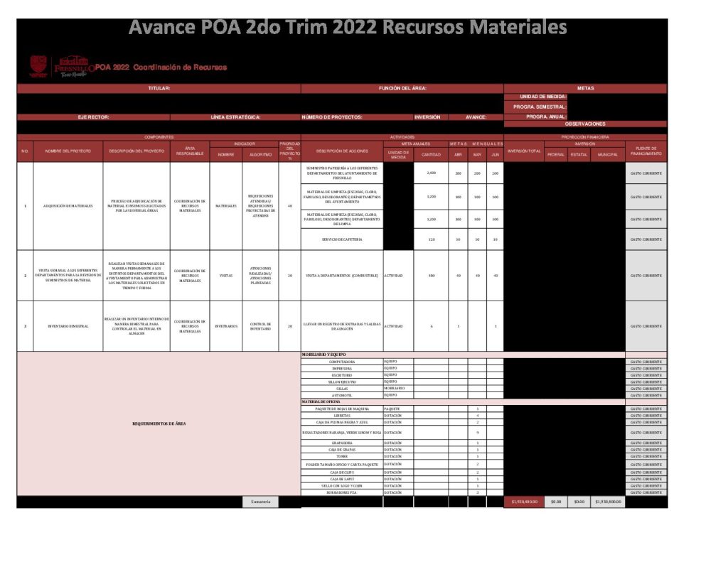Click the Fresnillo logo in header
The width and height of the screenshot is (728, 562).
click(73, 64)
